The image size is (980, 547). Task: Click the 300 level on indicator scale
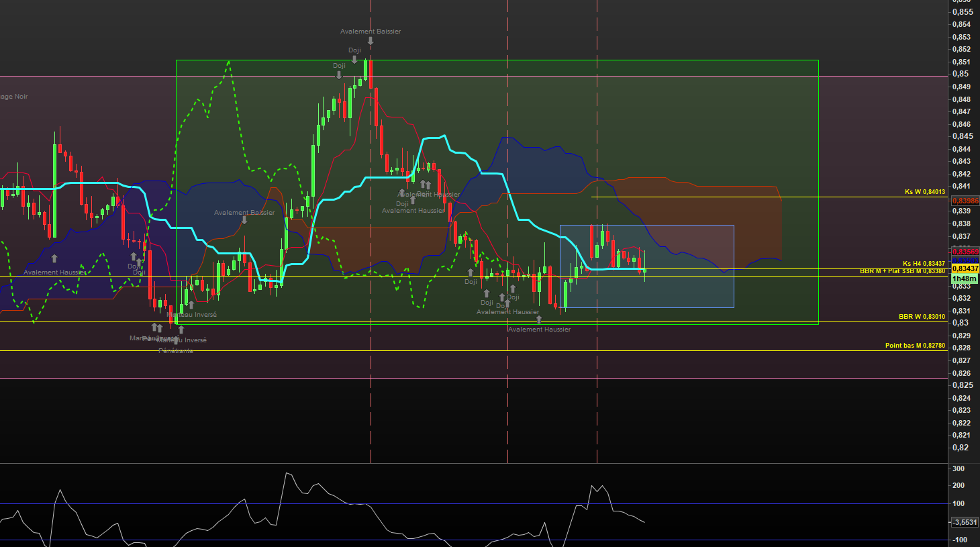[959, 468]
